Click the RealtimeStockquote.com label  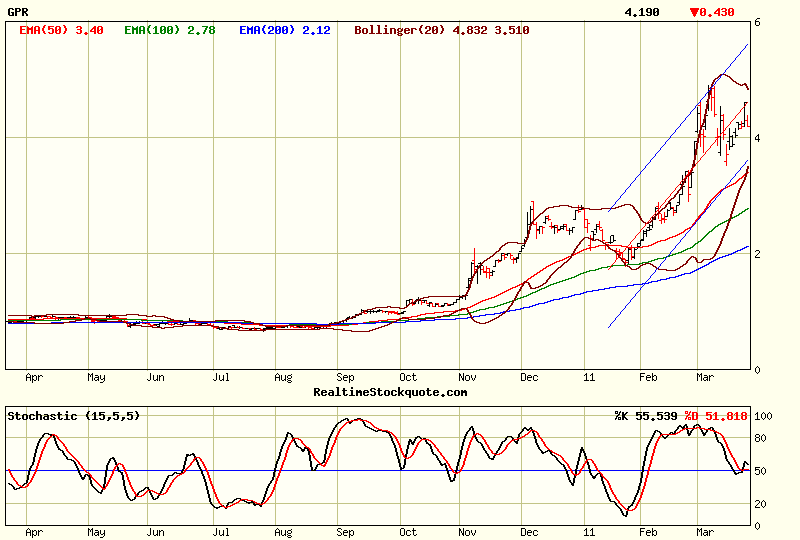[x=390, y=392]
